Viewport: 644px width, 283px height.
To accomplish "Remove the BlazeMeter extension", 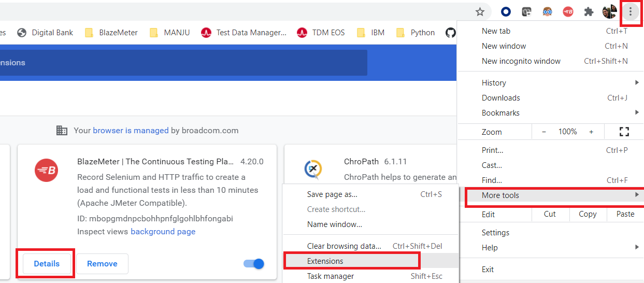I will pyautogui.click(x=102, y=264).
